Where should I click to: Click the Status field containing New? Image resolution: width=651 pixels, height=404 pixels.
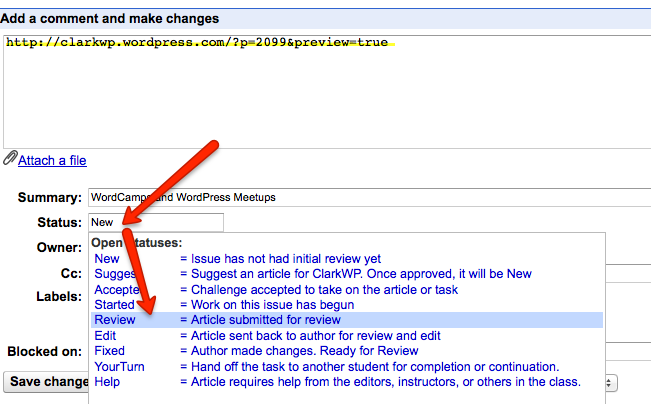point(155,222)
